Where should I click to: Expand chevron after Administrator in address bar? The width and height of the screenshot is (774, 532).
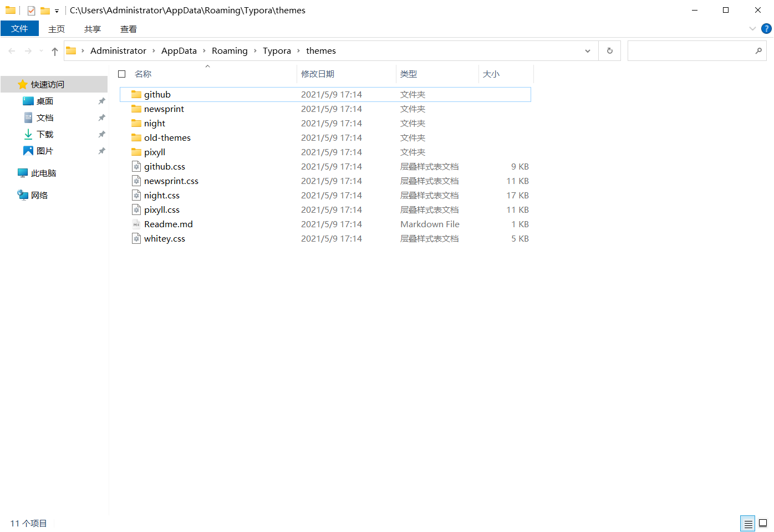pos(154,51)
